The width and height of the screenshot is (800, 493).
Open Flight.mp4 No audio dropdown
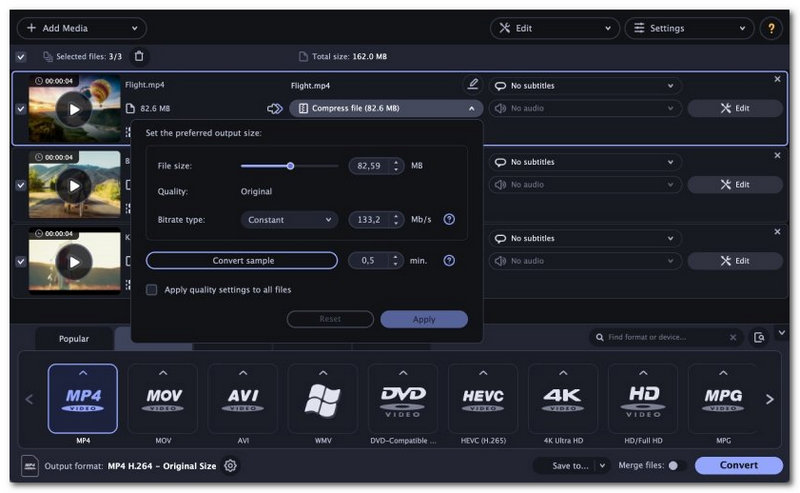(585, 108)
